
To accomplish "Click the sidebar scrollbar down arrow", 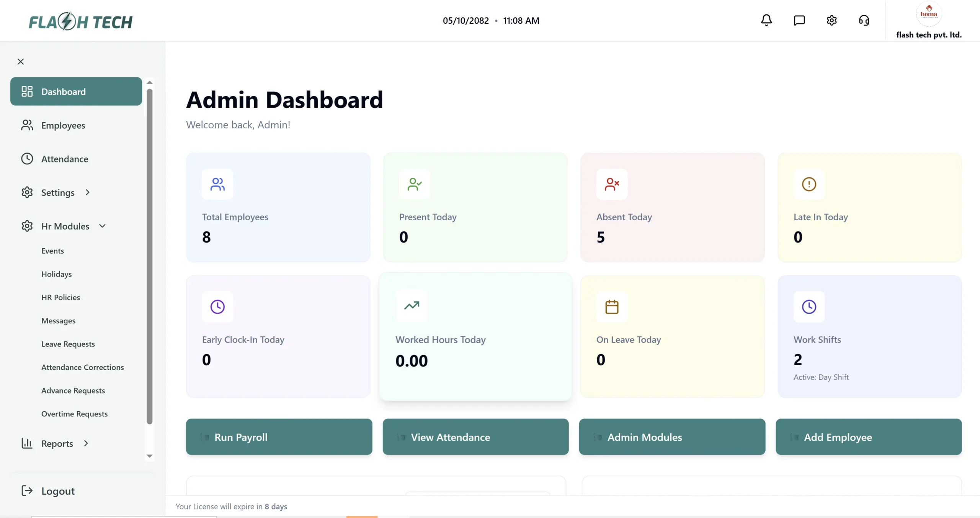I will (150, 456).
